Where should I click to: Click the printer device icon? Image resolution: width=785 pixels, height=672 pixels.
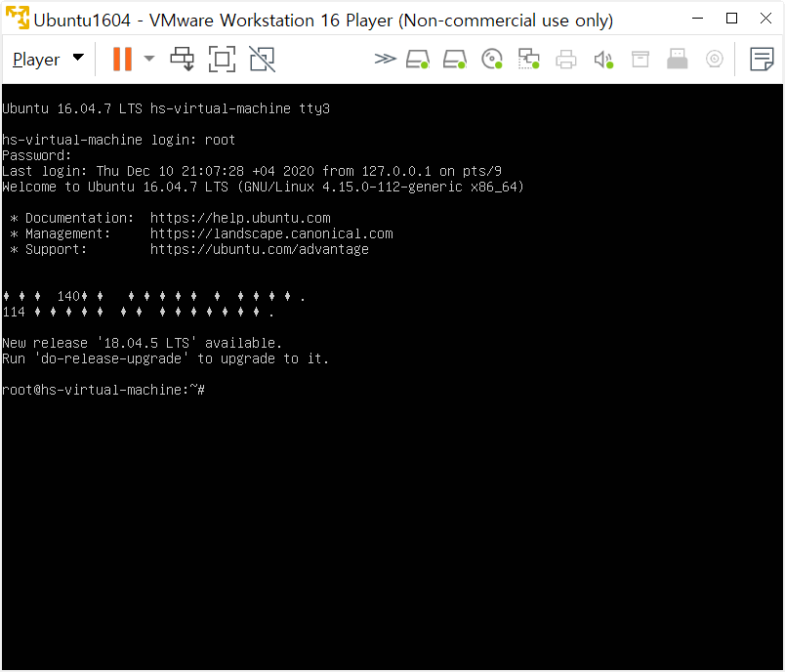[565, 59]
